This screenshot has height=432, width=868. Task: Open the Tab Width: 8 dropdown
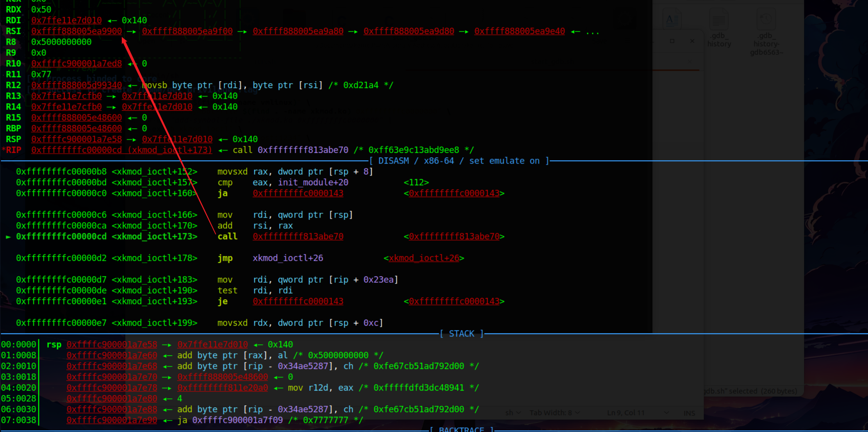coord(554,413)
